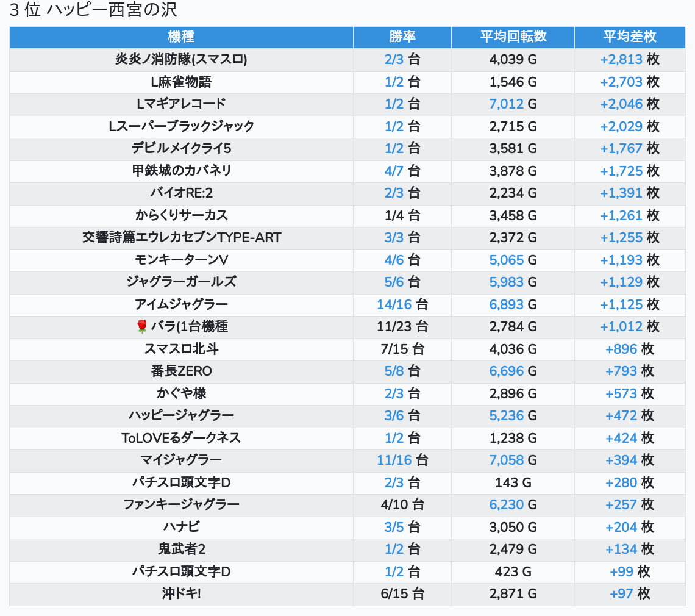Click the medal difference '+97 枚'
The width and height of the screenshot is (695, 616).
(630, 594)
